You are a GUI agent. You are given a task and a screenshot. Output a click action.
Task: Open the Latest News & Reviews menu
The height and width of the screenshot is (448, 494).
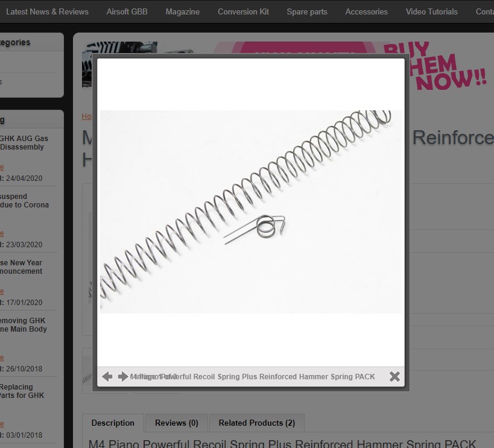47,11
